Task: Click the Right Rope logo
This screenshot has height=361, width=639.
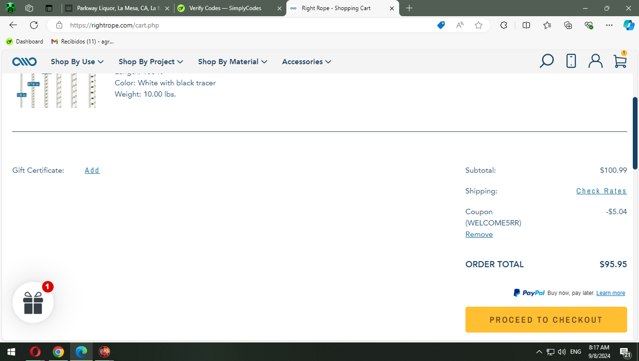Action: click(x=24, y=62)
